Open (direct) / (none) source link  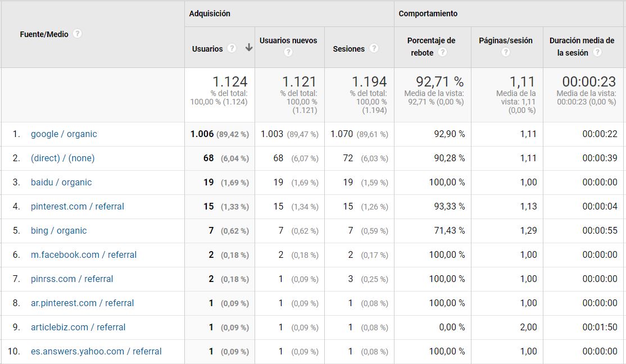[62, 158]
